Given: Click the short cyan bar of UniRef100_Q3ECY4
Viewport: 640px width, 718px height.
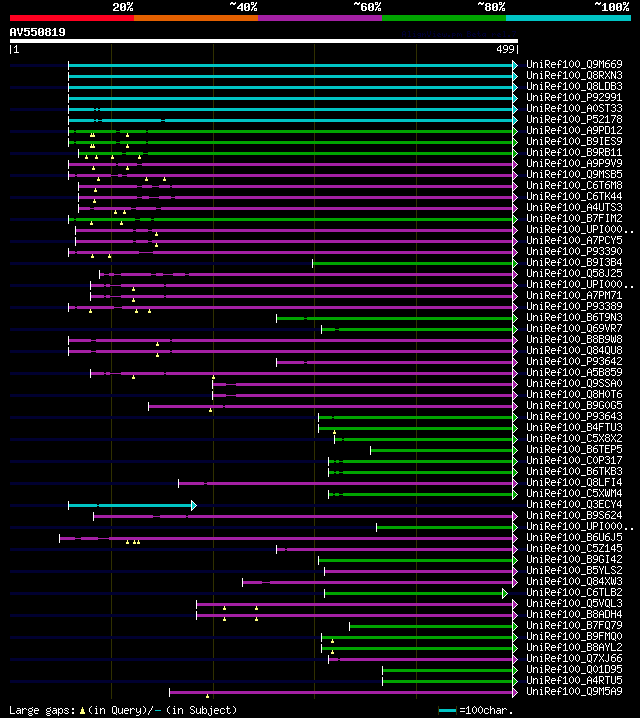Looking at the screenshot, I should pos(133,506).
